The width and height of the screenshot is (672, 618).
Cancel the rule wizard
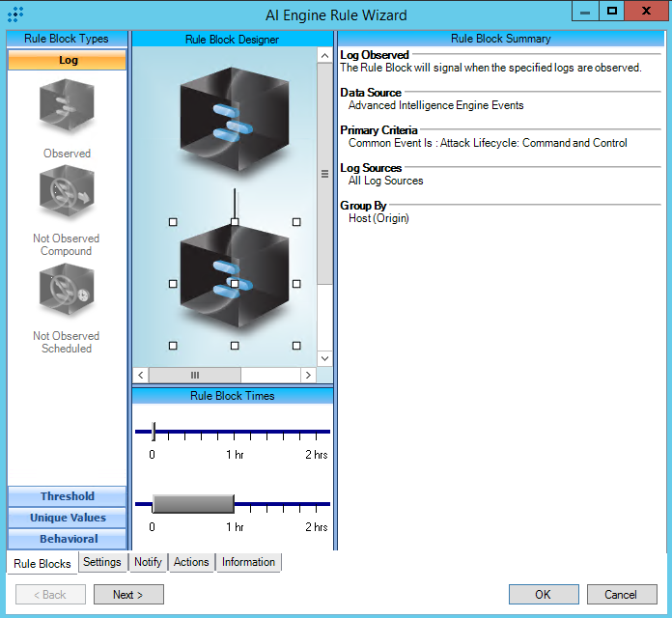[622, 595]
